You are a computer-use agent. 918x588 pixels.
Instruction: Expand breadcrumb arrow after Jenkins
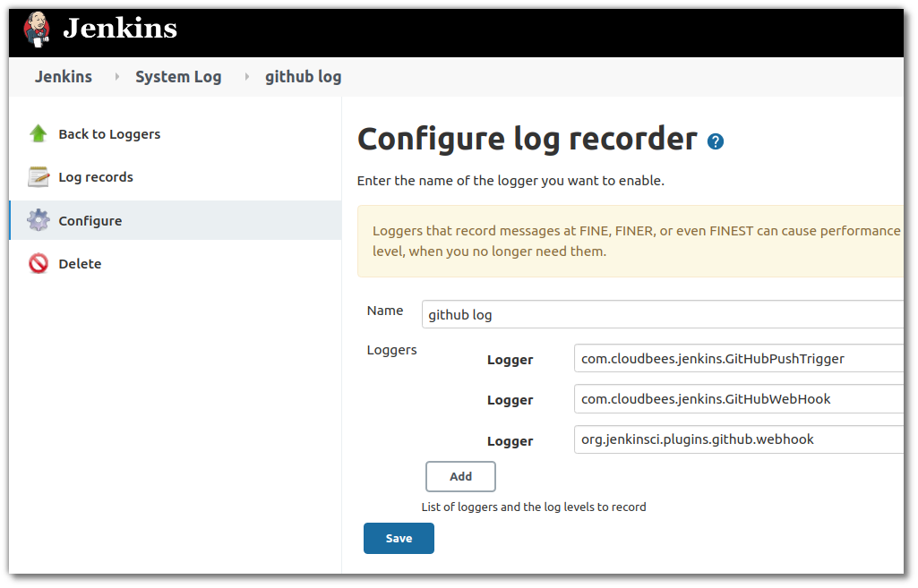tap(117, 77)
